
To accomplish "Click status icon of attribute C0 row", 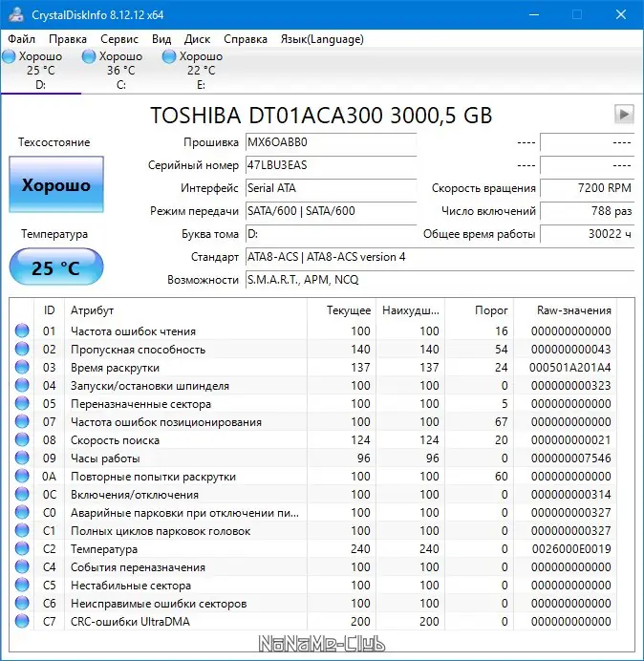I will [x=22, y=512].
